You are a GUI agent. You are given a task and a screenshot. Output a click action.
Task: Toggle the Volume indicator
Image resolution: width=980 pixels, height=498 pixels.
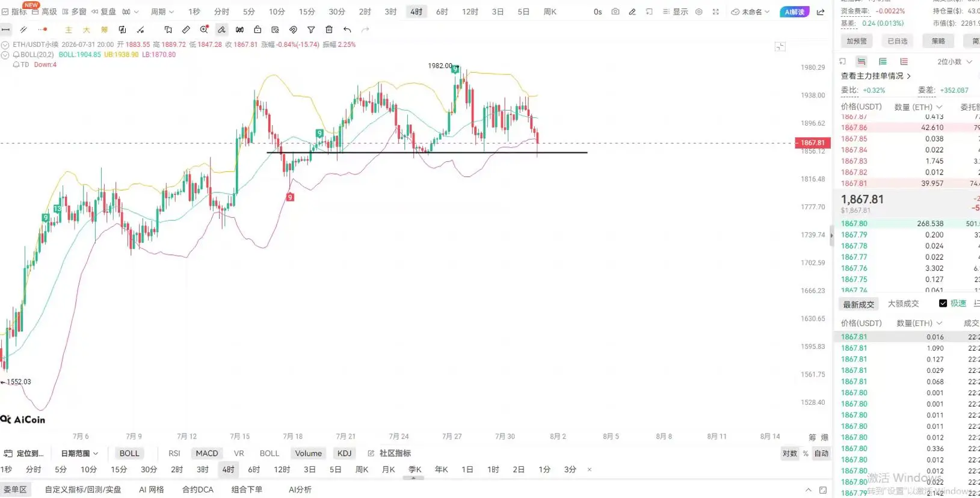(x=309, y=453)
